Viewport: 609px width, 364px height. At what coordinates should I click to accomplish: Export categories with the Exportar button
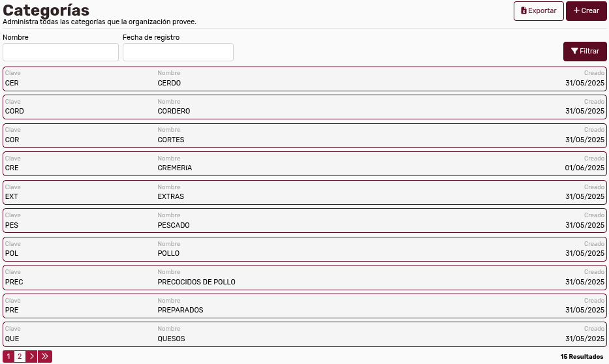[539, 11]
